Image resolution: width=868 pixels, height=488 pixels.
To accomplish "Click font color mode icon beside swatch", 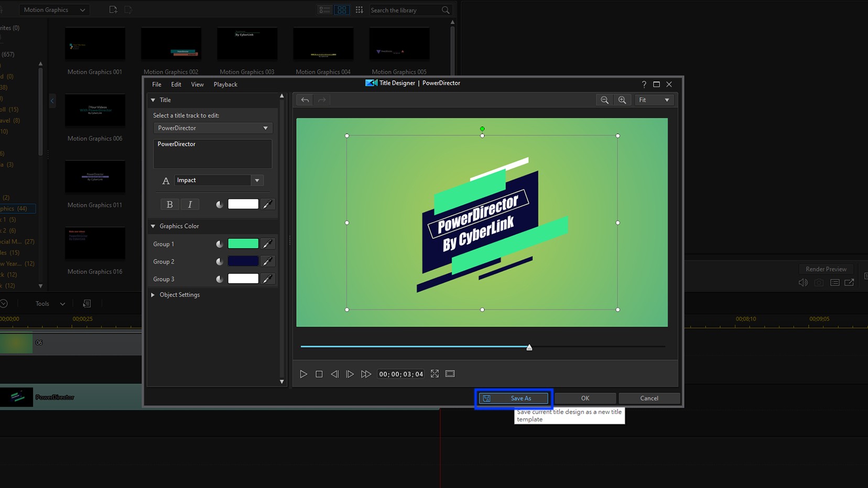I will pos(219,204).
